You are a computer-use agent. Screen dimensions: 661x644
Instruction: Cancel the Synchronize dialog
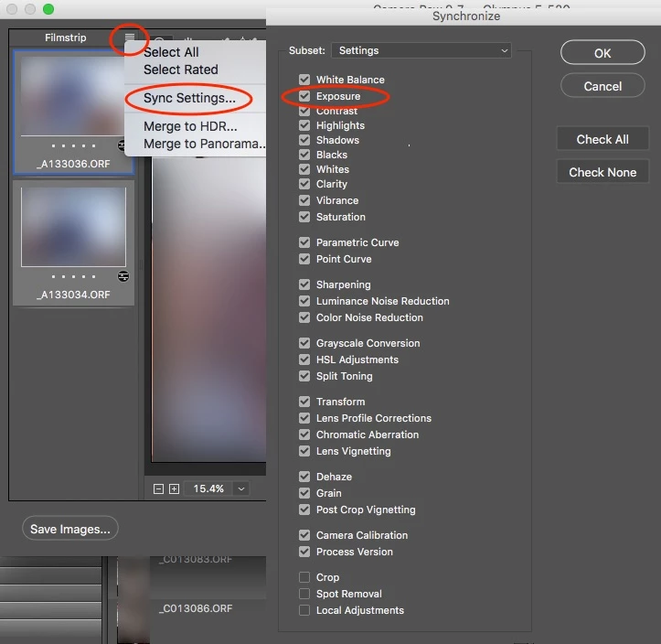(x=602, y=87)
